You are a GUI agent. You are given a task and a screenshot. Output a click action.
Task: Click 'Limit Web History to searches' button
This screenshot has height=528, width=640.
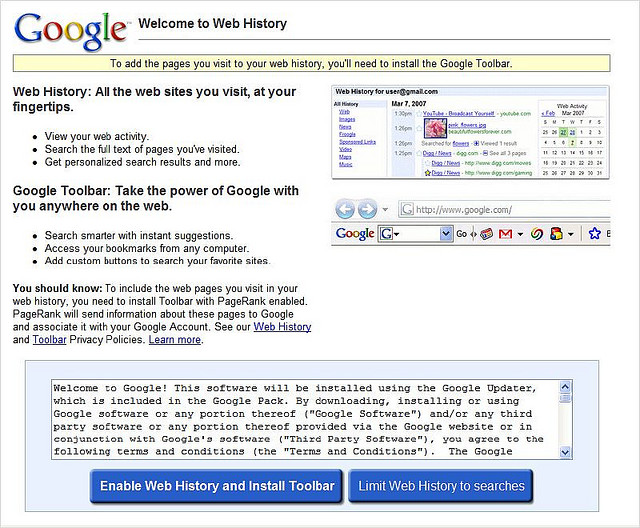click(441, 486)
